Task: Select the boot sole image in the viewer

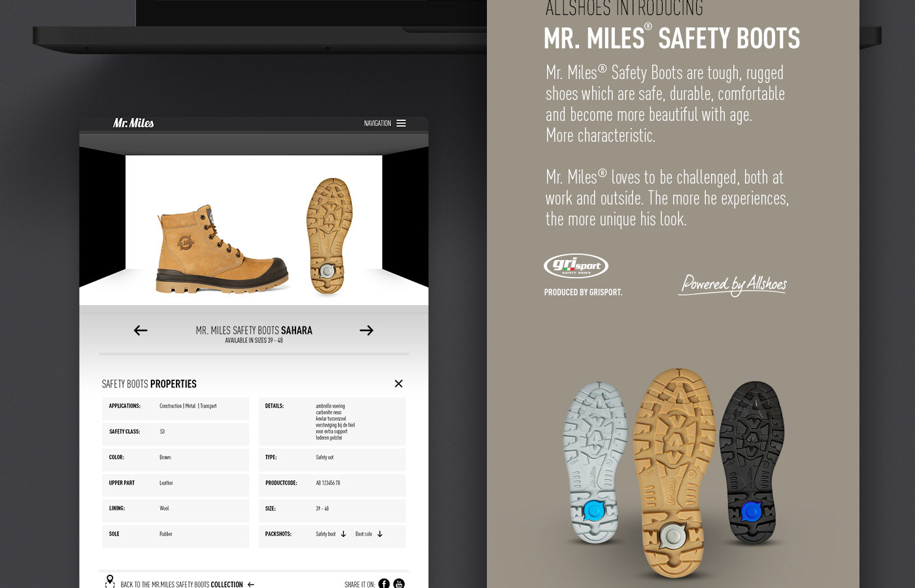Action: coord(329,237)
